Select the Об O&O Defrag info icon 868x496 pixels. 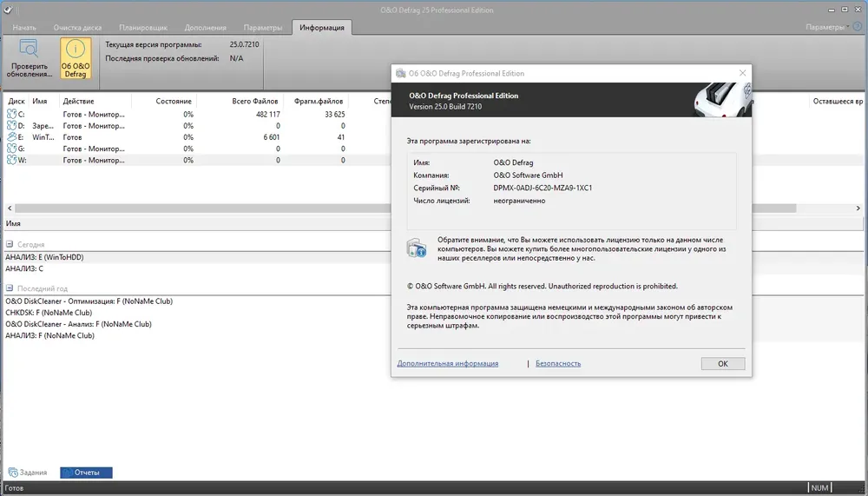pyautogui.click(x=76, y=49)
